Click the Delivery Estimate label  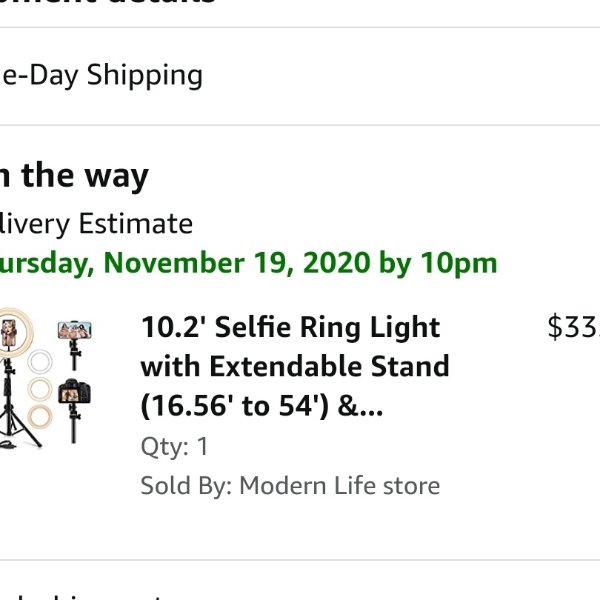tap(96, 224)
